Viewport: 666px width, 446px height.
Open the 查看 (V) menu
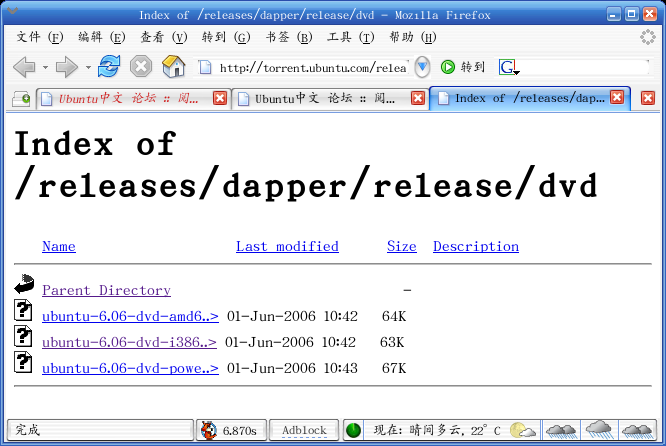(x=164, y=37)
